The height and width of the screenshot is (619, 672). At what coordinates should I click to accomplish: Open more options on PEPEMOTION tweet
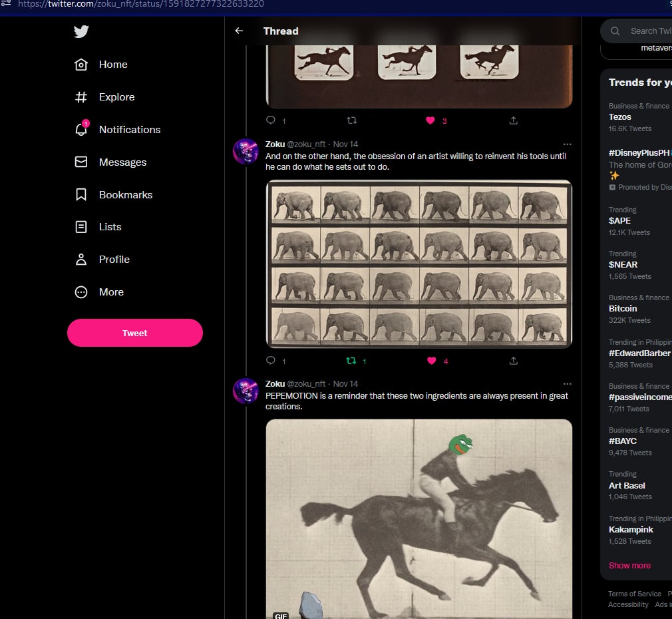[568, 384]
